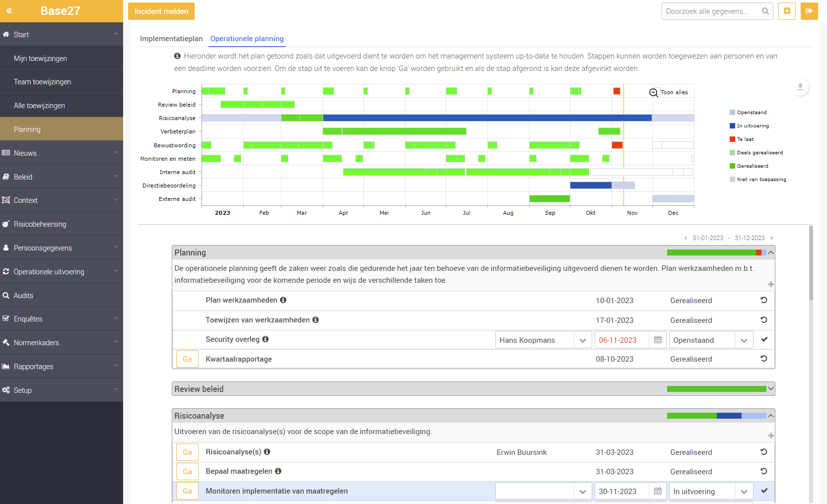Expand the Persoonsgegevens sidebar menu
This screenshot has height=504, width=827.
pos(62,248)
